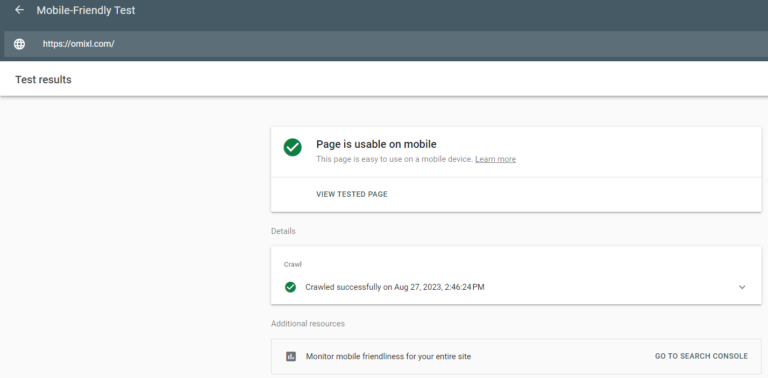Viewport: 768px width, 378px height.
Task: Click the Crawl label in the card
Action: click(x=292, y=264)
